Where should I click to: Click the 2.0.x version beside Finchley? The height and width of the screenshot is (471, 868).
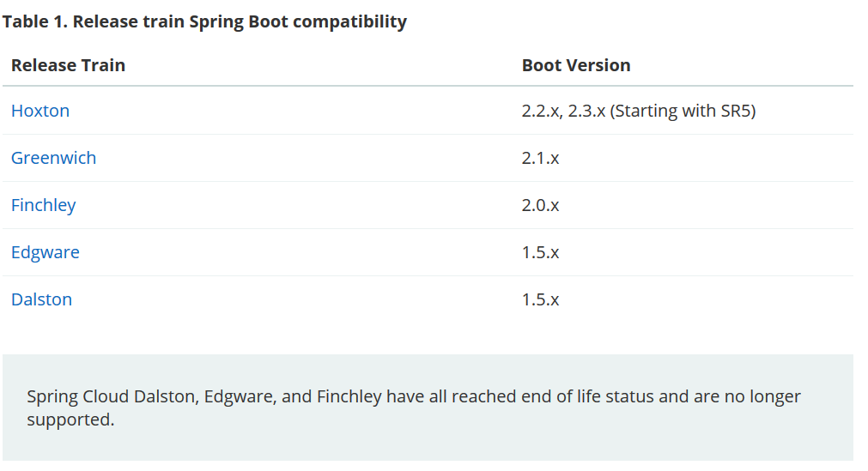(541, 205)
